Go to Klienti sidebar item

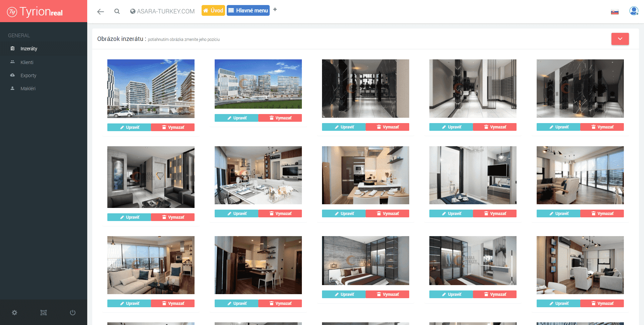[27, 62]
